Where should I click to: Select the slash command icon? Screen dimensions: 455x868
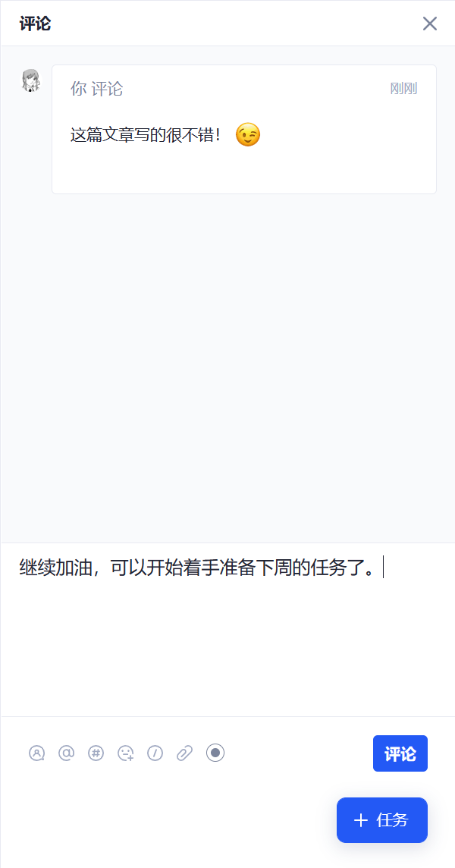click(x=155, y=753)
